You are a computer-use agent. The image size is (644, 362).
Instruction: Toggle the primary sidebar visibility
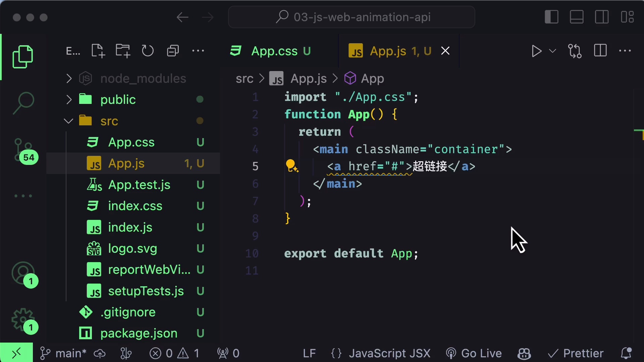[551, 16]
